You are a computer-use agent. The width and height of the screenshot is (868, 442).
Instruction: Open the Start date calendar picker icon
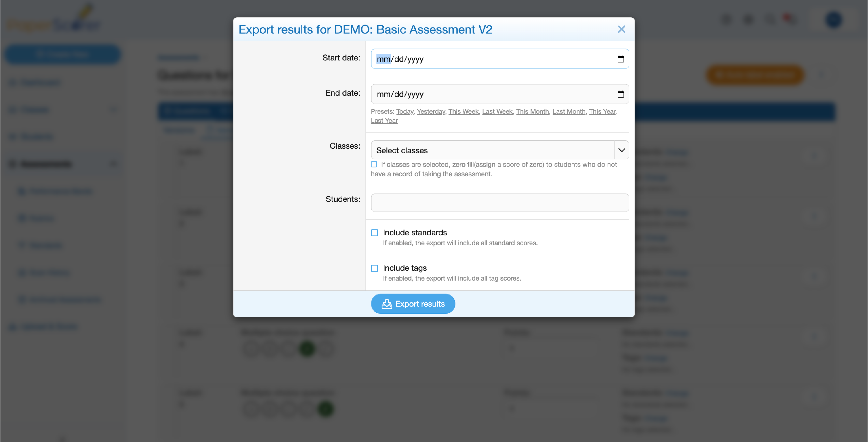click(621, 59)
